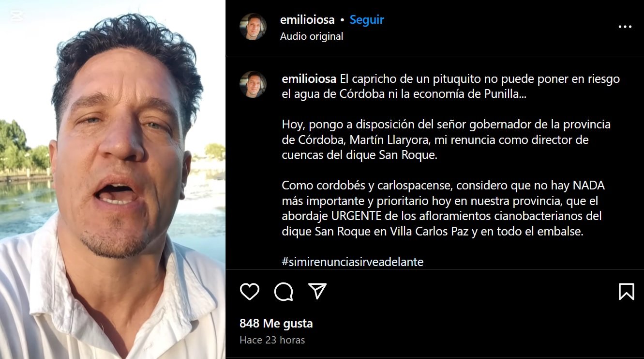View who liked via 848 Me gusta

276,323
